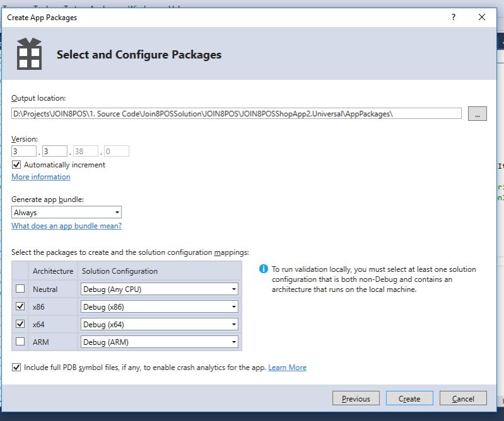Viewport: 504px width, 421px height.
Task: Select the build number field showing 38
Action: coord(88,150)
